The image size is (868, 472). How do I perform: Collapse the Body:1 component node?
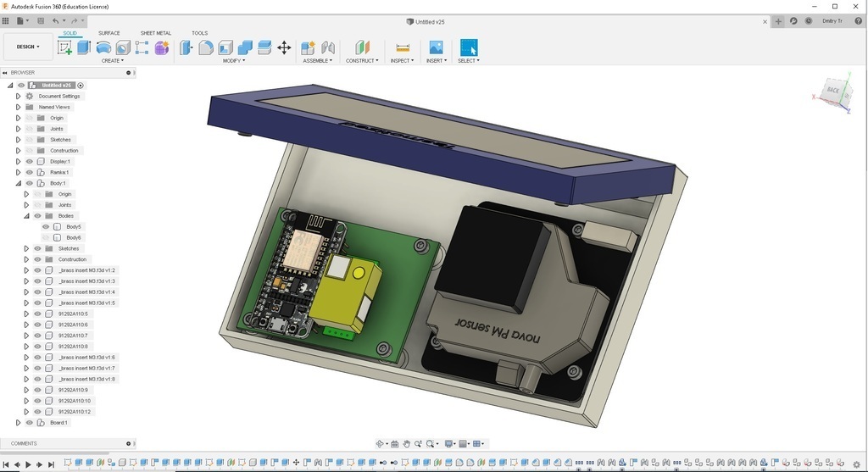click(x=18, y=183)
